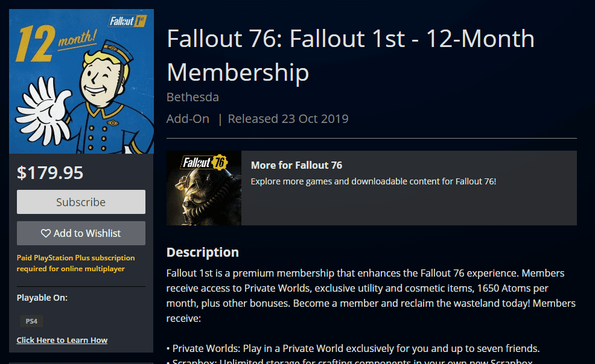Open 'Click Here to Learn How' link
The image size is (595, 364).
pos(62,340)
